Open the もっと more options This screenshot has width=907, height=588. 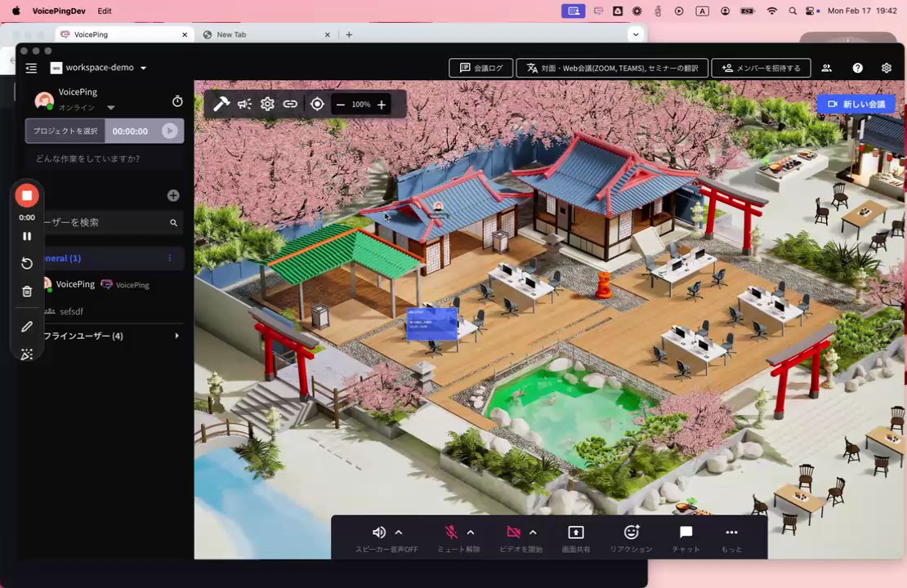(731, 537)
